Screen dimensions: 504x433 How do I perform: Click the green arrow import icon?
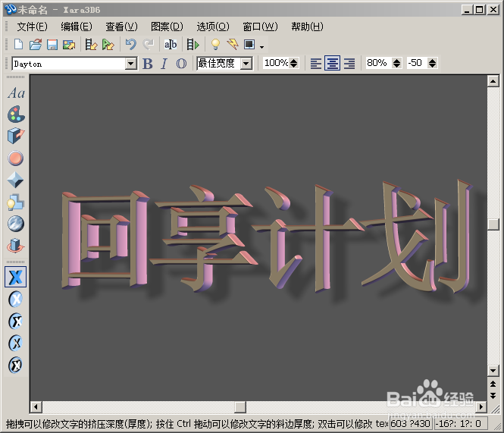point(108,45)
